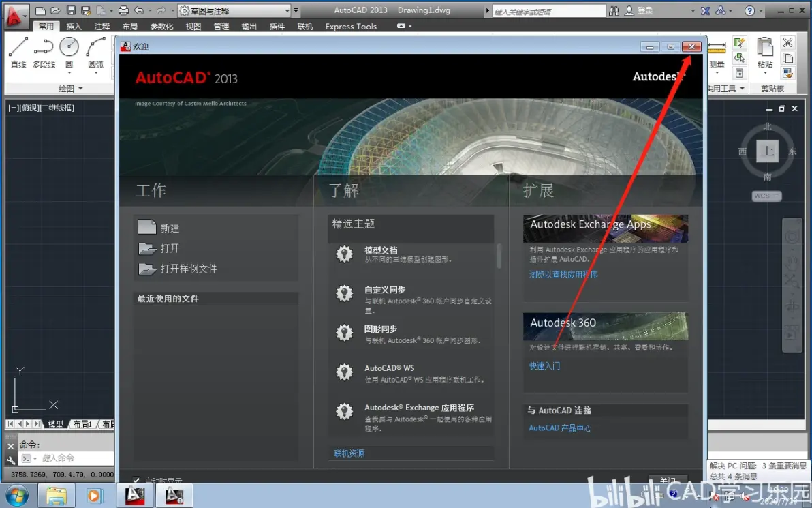Toggle the 启动时显示 checkbox
Viewport: 812px width, 508px height.
point(136,481)
